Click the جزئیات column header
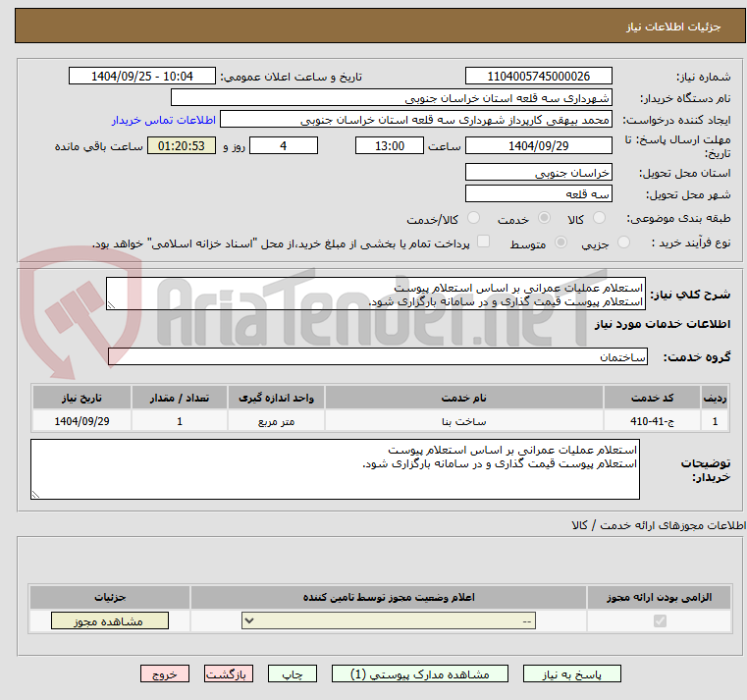 110,597
